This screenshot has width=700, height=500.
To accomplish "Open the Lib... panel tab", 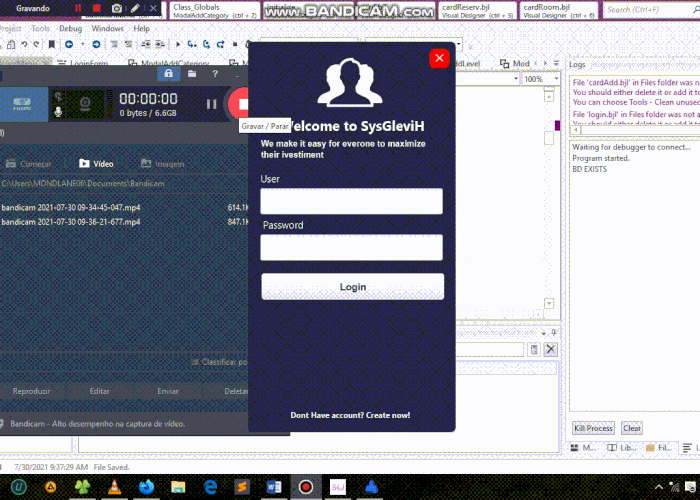I will coord(622,447).
